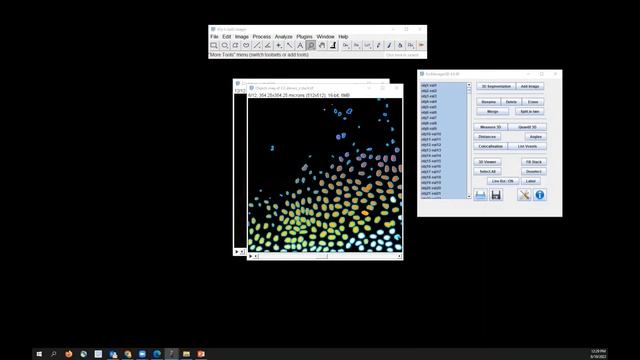
Task: Open the Process menu
Action: tap(262, 36)
